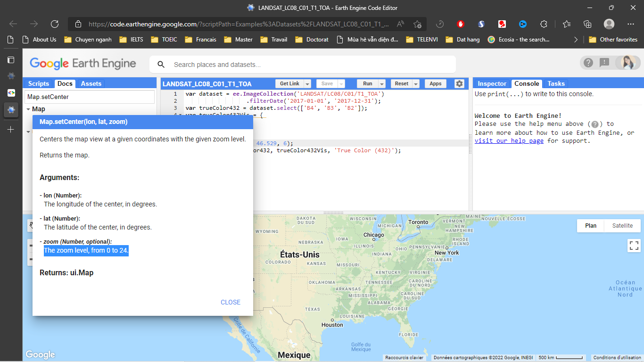Image resolution: width=644 pixels, height=362 pixels.
Task: Open the Raccourcis clavier map link
Action: click(405, 358)
